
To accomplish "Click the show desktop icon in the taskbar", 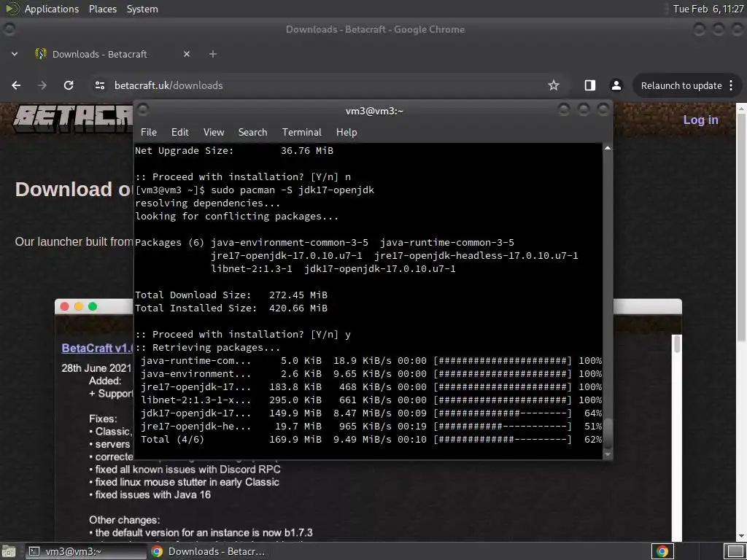I will click(9, 551).
